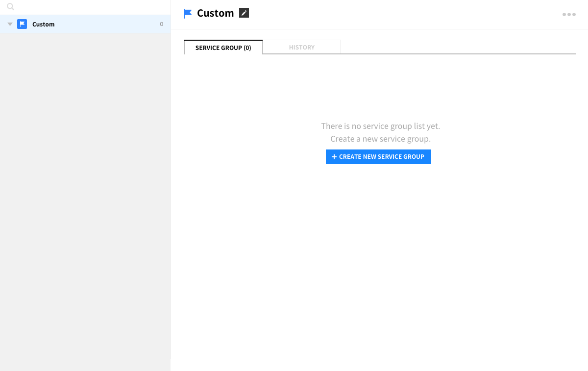Open the three-dot more options menu
Image resolution: width=588 pixels, height=371 pixels.
pyautogui.click(x=569, y=14)
